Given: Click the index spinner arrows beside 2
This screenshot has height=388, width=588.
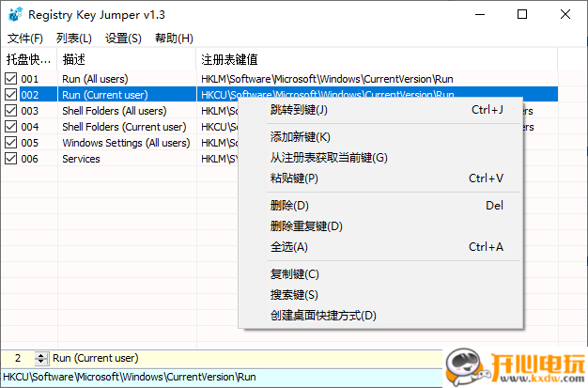Looking at the screenshot, I should click(41, 358).
